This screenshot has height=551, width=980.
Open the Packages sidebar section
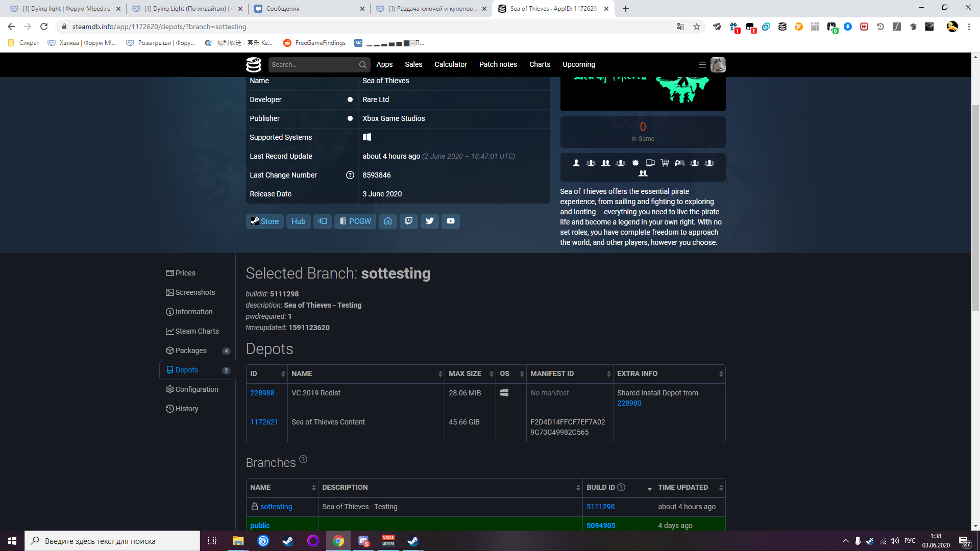pos(197,350)
